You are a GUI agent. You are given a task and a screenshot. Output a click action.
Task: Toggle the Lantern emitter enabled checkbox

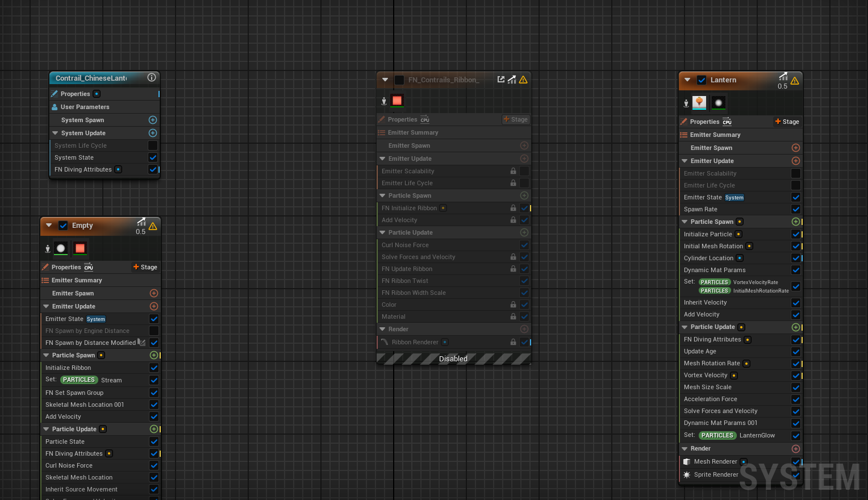coord(702,80)
